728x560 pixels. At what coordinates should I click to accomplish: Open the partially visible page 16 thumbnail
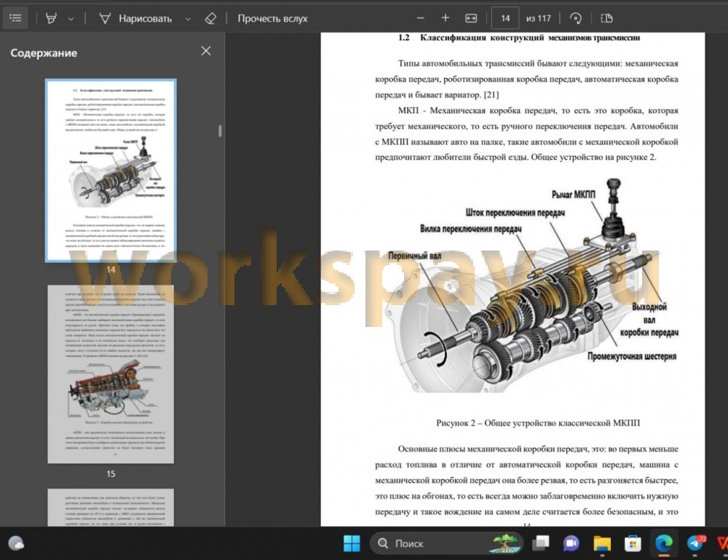[x=111, y=507]
